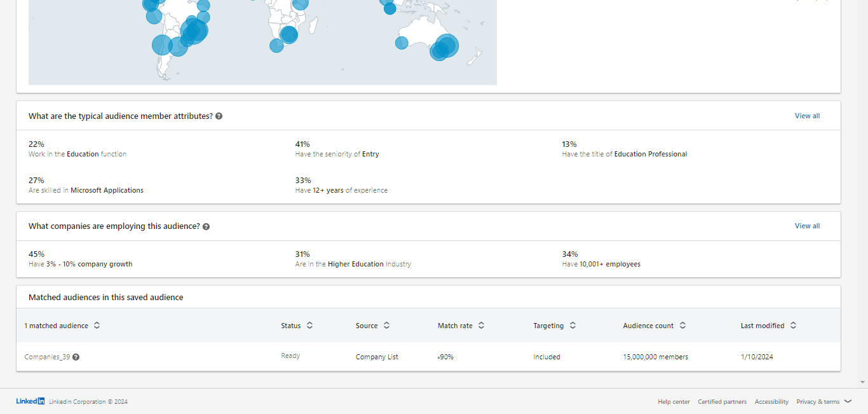Viewport: 868px width, 414px height.
Task: Sort table by Match rate column
Action: point(481,326)
